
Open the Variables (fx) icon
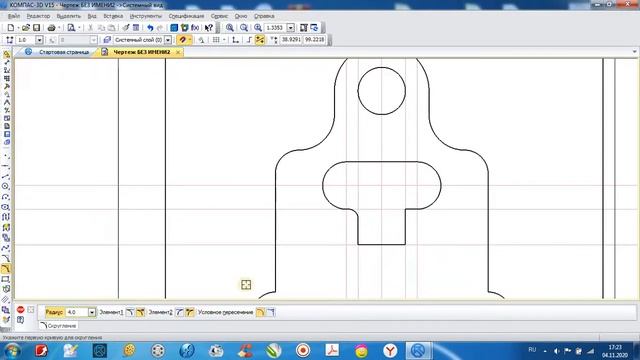coord(195,28)
